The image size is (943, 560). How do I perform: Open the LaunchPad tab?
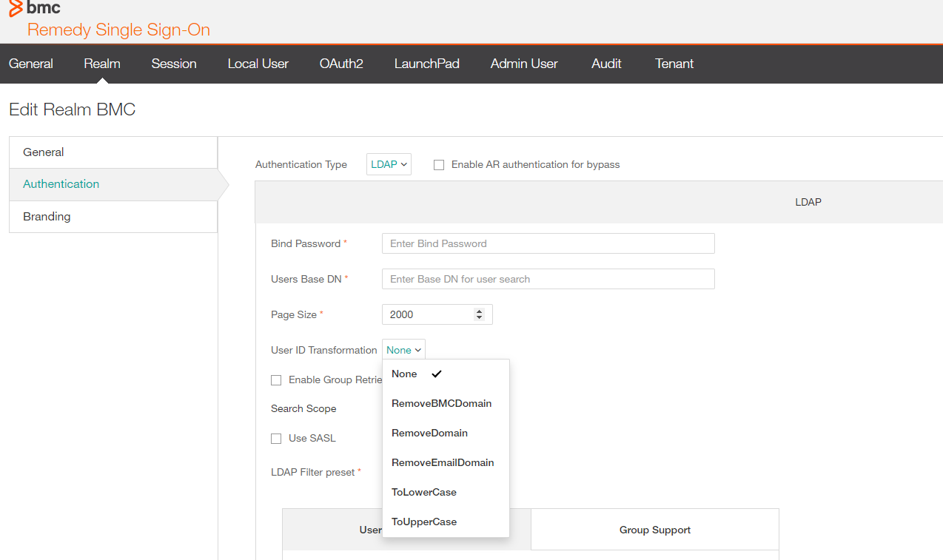pos(427,64)
